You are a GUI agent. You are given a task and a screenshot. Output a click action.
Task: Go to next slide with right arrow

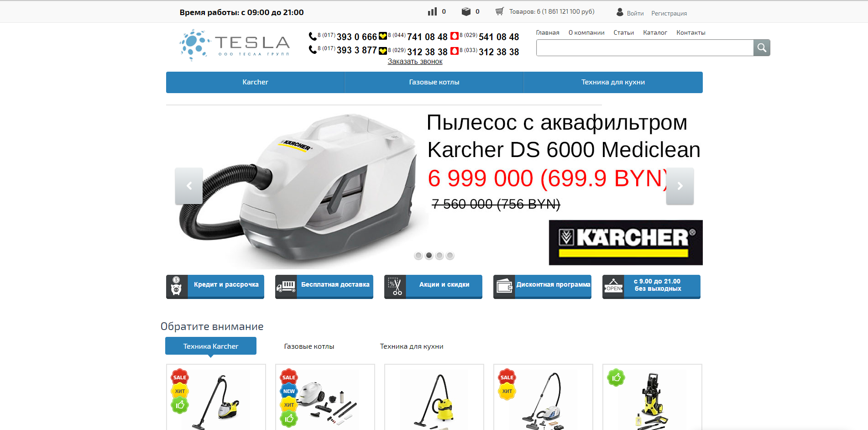pyautogui.click(x=680, y=186)
